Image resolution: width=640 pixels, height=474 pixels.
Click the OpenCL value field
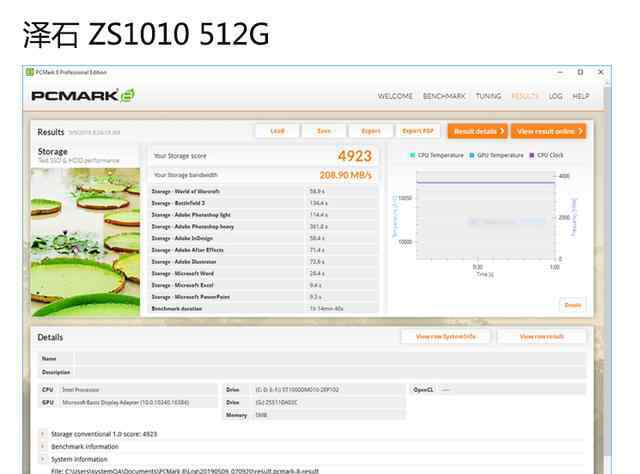point(511,390)
